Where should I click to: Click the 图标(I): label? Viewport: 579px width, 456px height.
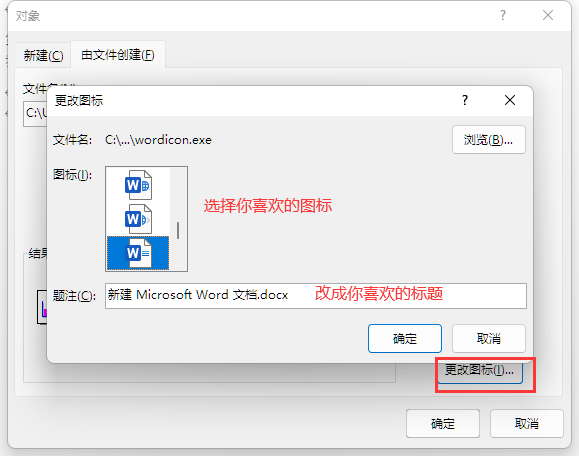click(x=72, y=175)
